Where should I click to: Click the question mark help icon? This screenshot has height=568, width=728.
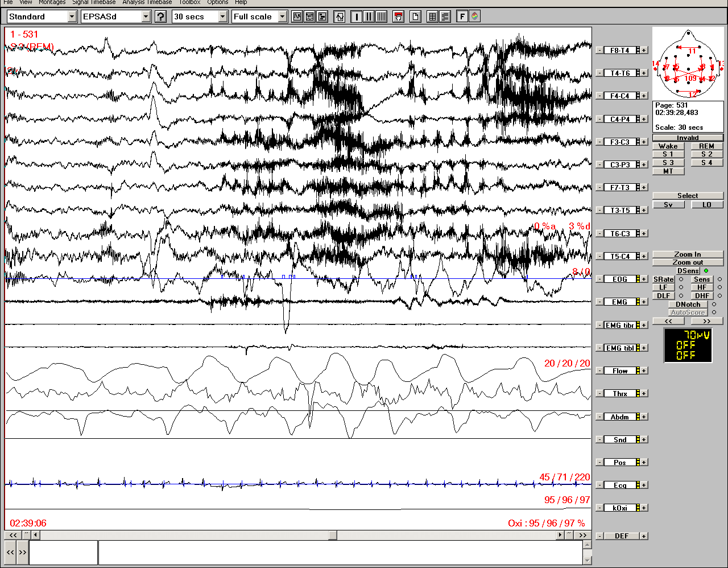pos(160,17)
